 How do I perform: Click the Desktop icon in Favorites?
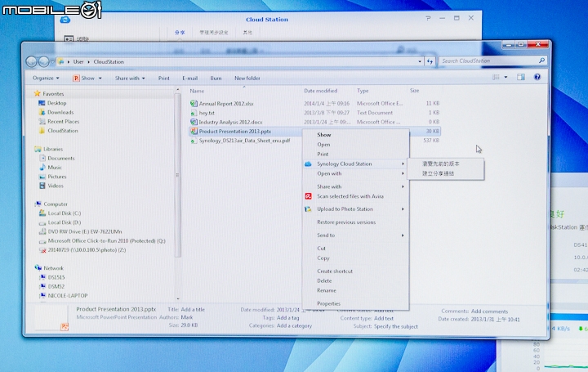pyautogui.click(x=42, y=103)
